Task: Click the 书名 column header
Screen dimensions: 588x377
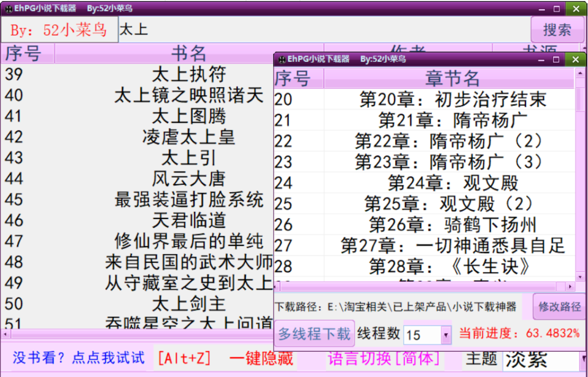Action: 189,53
